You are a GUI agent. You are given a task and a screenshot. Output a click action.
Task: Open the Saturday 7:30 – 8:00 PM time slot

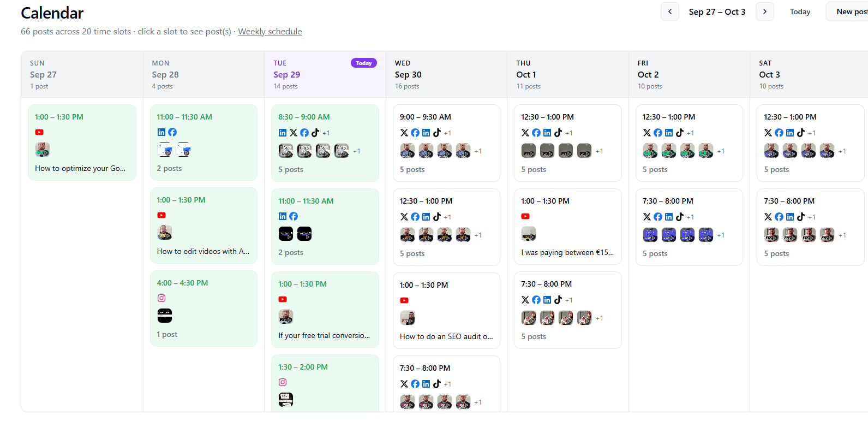(x=810, y=227)
